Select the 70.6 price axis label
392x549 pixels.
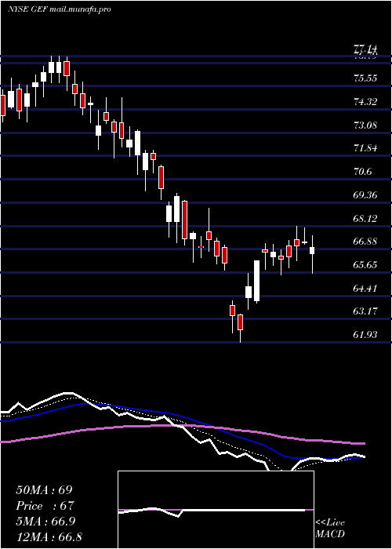(362, 172)
